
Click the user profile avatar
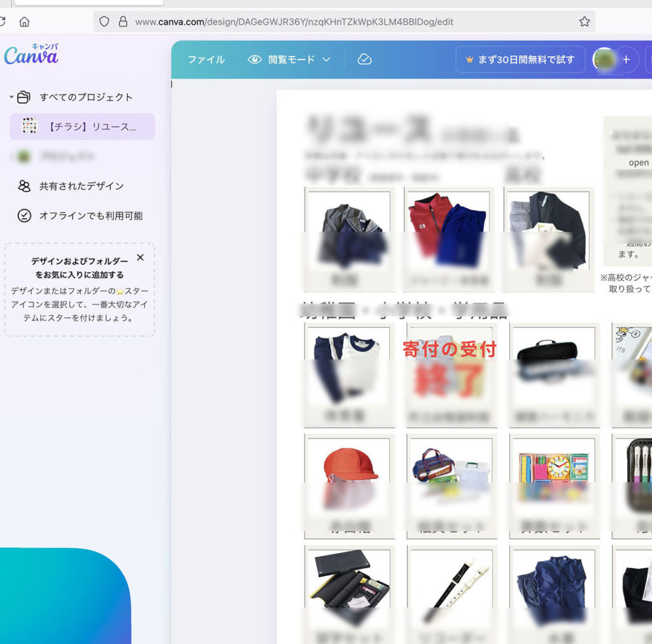click(x=604, y=59)
